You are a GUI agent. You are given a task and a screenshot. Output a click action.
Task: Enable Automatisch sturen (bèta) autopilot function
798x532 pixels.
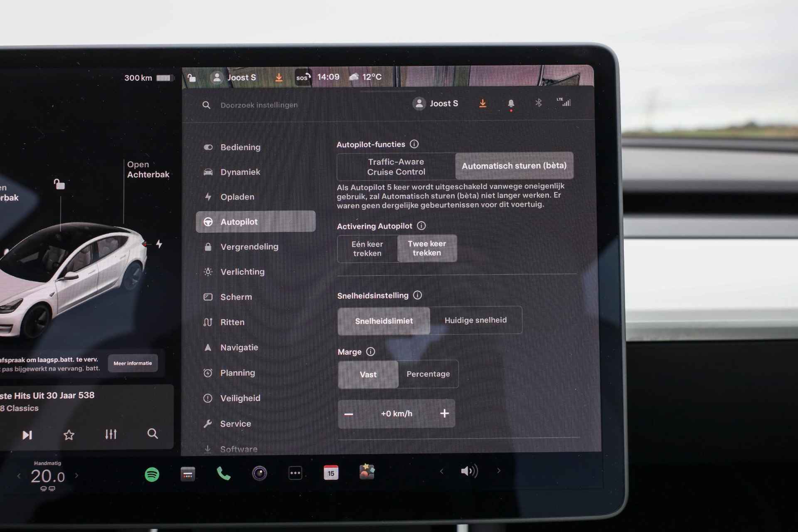[513, 166]
